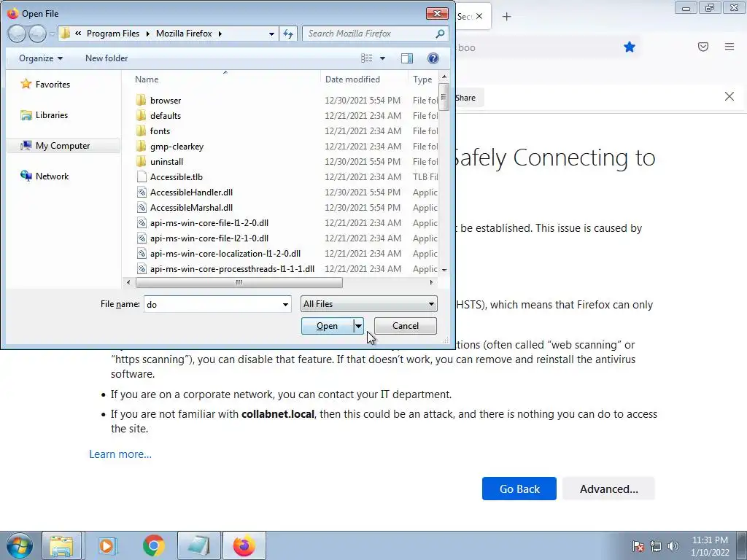Open the Windows Start button
The height and width of the screenshot is (560, 747).
(x=20, y=545)
